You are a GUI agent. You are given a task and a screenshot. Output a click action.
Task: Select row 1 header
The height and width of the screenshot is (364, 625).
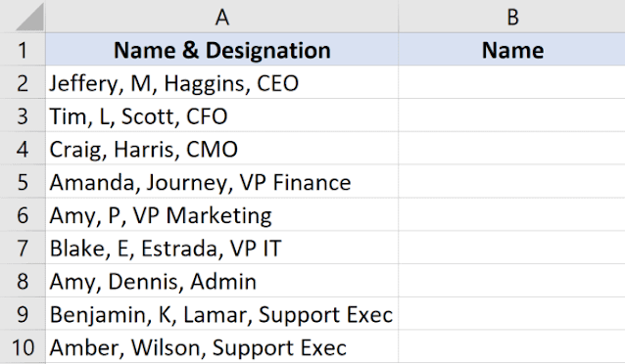click(23, 49)
